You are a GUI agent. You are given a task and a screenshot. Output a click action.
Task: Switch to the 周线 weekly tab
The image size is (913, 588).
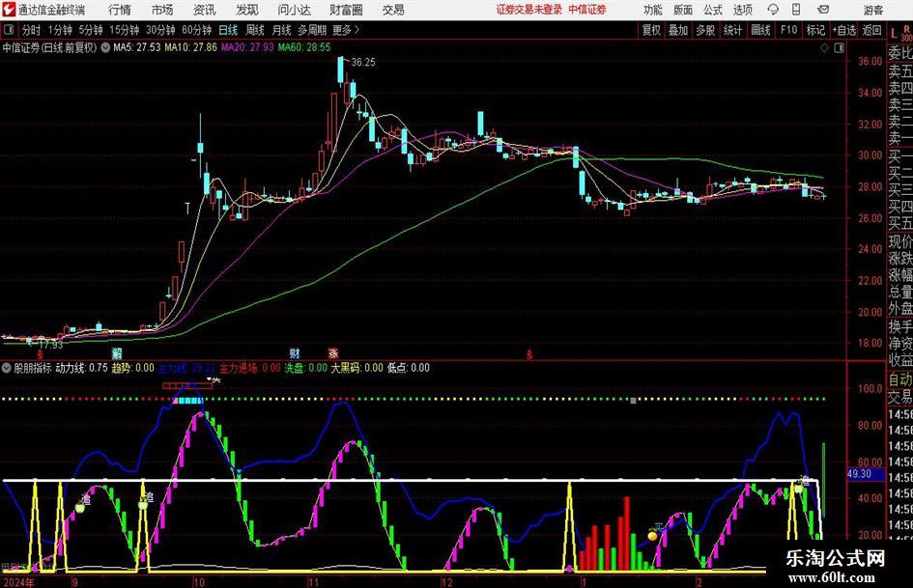click(254, 30)
